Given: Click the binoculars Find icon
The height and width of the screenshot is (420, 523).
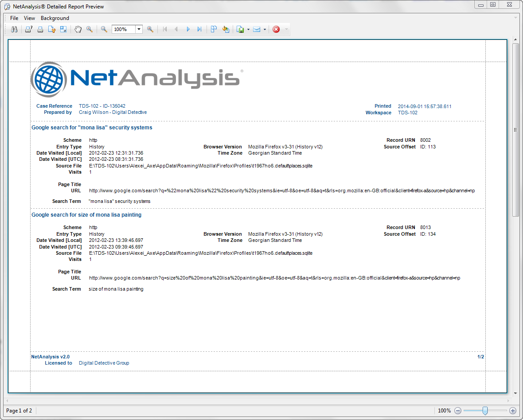Looking at the screenshot, I should point(14,29).
